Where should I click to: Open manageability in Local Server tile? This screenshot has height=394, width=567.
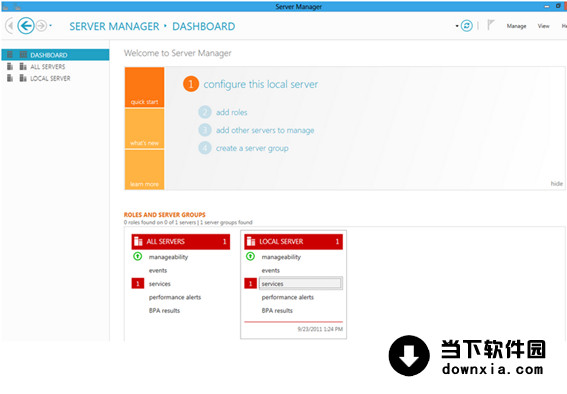tap(281, 257)
